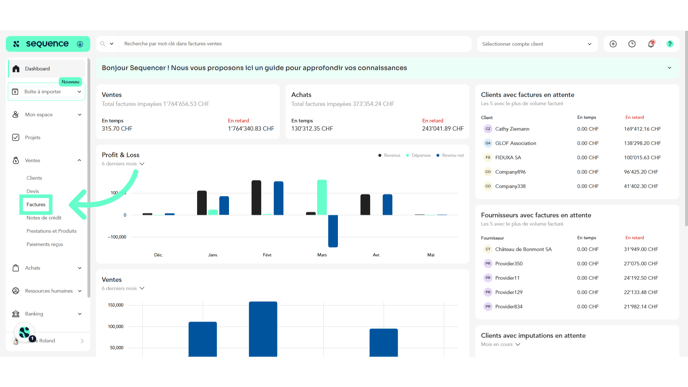Click the Boîte à importer inbox icon

click(x=15, y=92)
